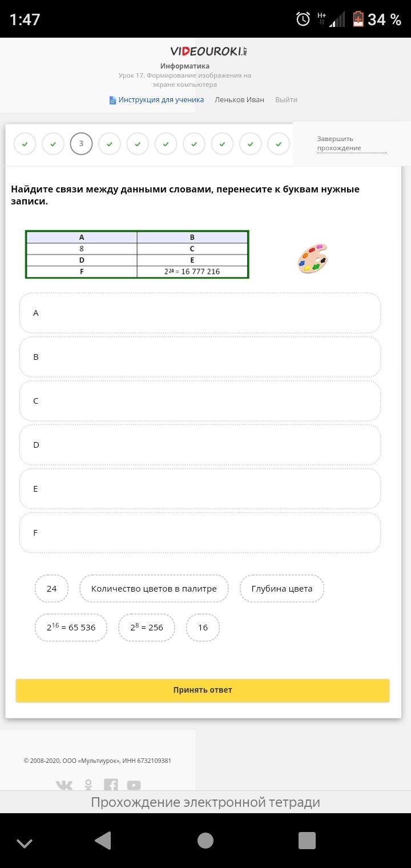Click the Videouroki logo
This screenshot has height=868, width=411.
coord(208,51)
